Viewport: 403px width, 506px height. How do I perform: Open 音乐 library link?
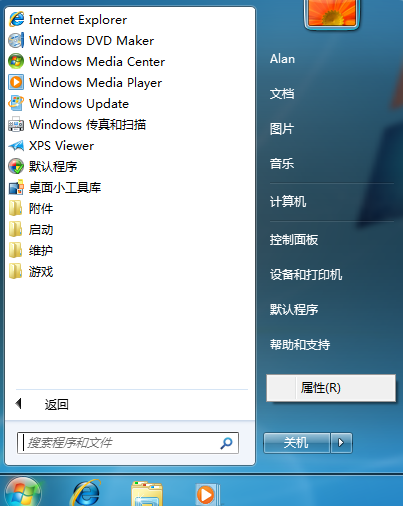(x=282, y=164)
